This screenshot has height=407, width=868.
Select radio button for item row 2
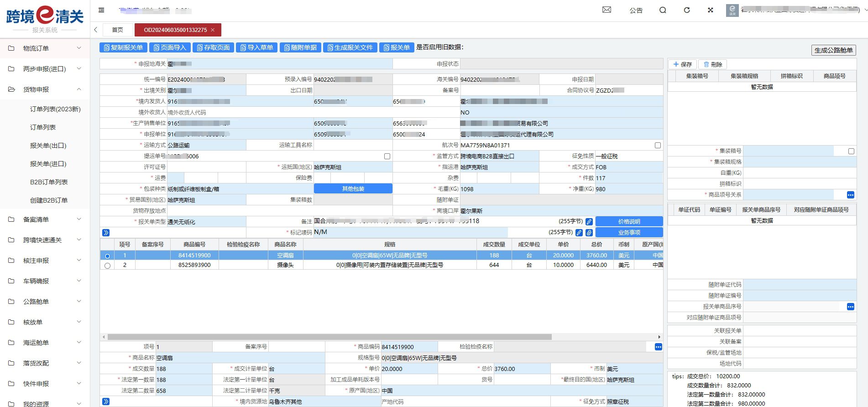pyautogui.click(x=107, y=266)
